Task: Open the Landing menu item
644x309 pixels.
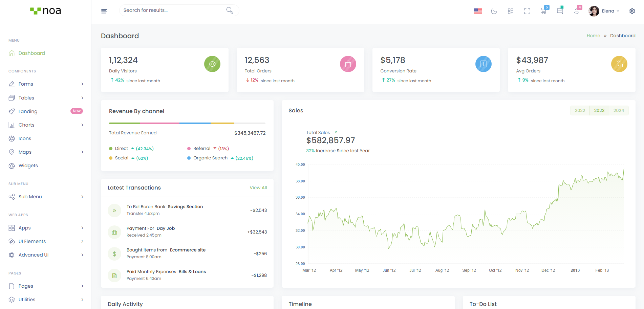Action: (x=28, y=111)
